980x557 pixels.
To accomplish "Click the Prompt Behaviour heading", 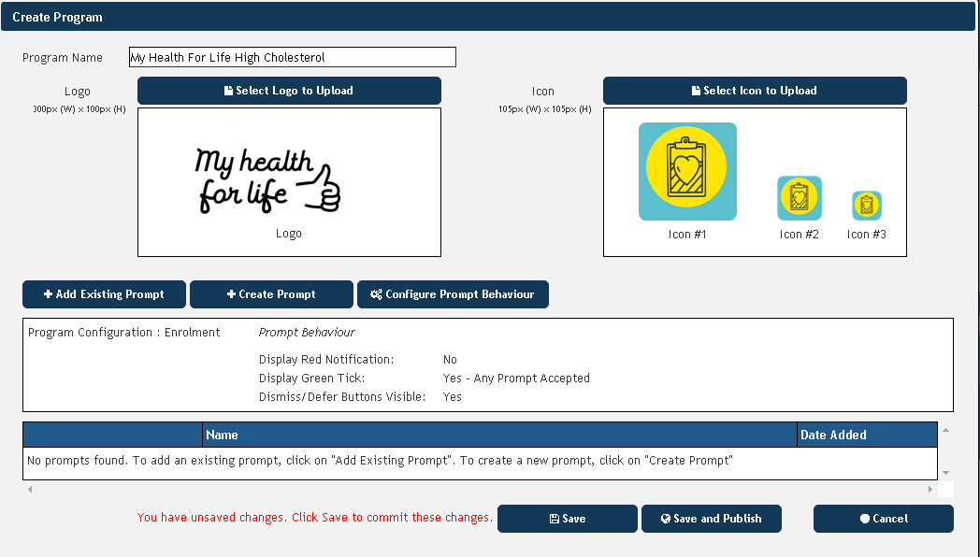I will (307, 332).
